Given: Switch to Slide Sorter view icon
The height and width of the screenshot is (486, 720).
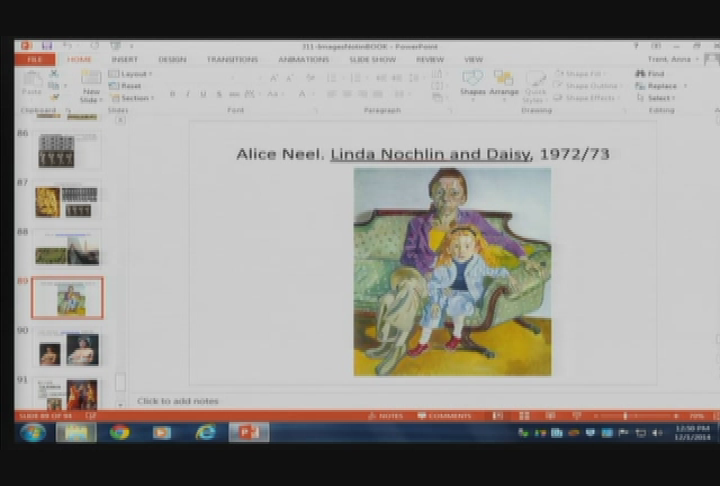Looking at the screenshot, I should tap(524, 416).
